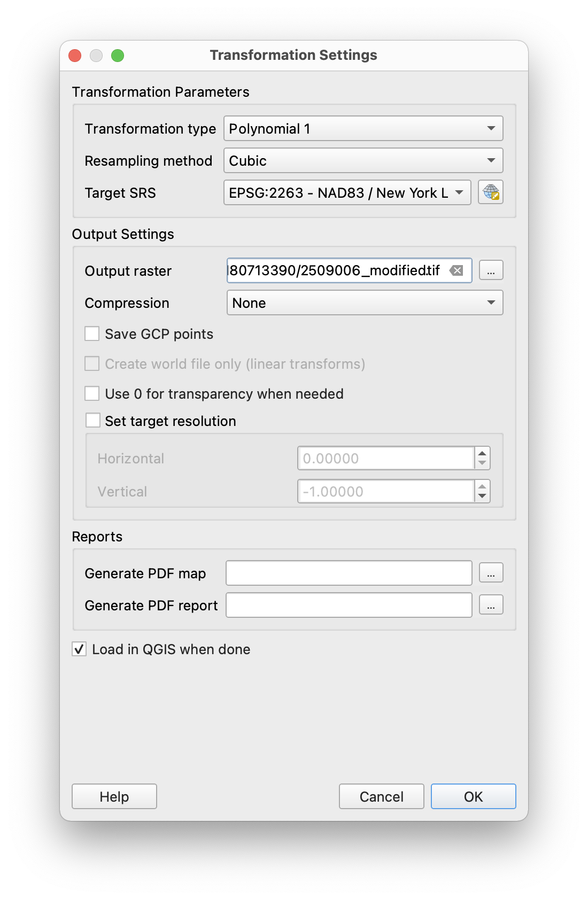The image size is (588, 900).
Task: Open the Select CRS globe icon button
Action: point(491,192)
